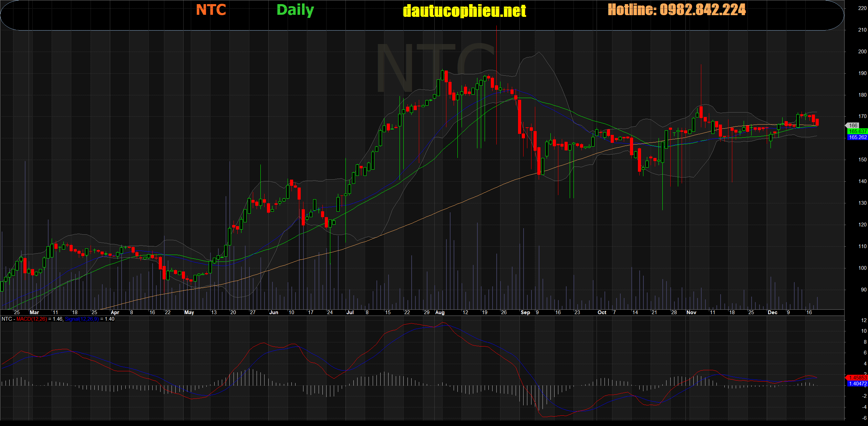Click the 180 level on the price axis
This screenshot has height=426, width=868.
pyautogui.click(x=862, y=95)
